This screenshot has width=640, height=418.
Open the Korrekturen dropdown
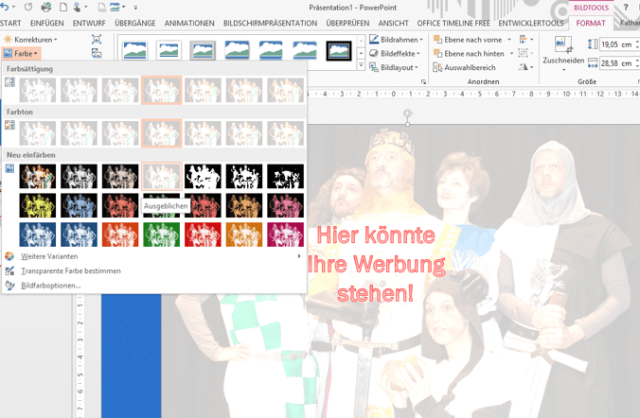pyautogui.click(x=30, y=40)
